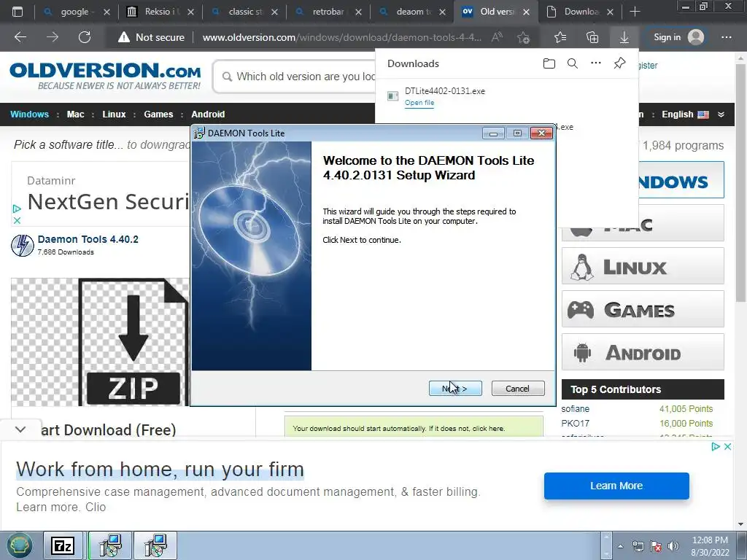Open the AdChoices icon on bottom banner

coord(715,447)
